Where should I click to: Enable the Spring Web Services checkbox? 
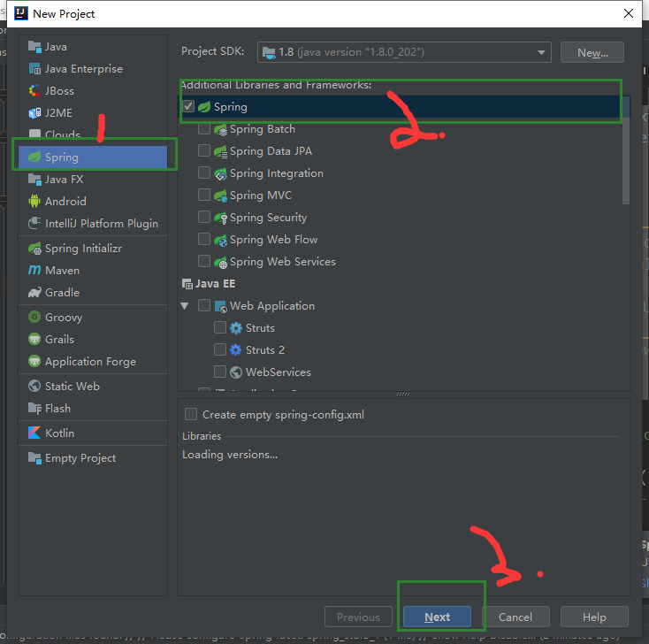pos(204,261)
